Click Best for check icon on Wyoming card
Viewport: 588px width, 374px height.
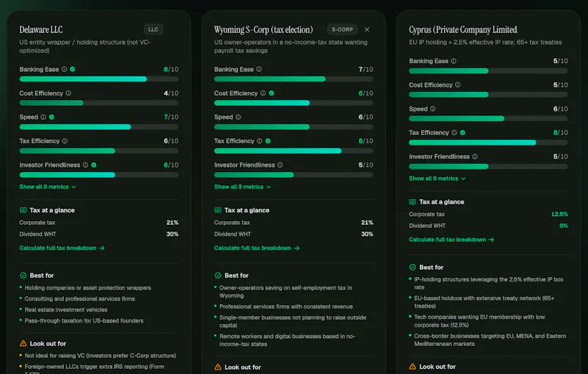click(x=218, y=276)
